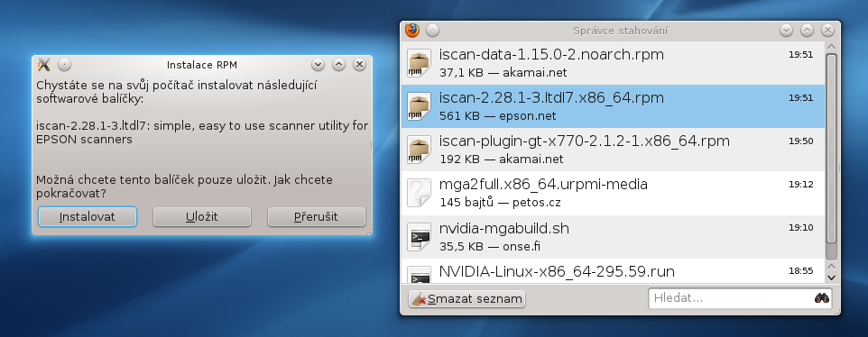Select NVIDIA-Linux-x86_64-295.59.run file name
Viewport: 868px width, 337px height.
click(557, 271)
